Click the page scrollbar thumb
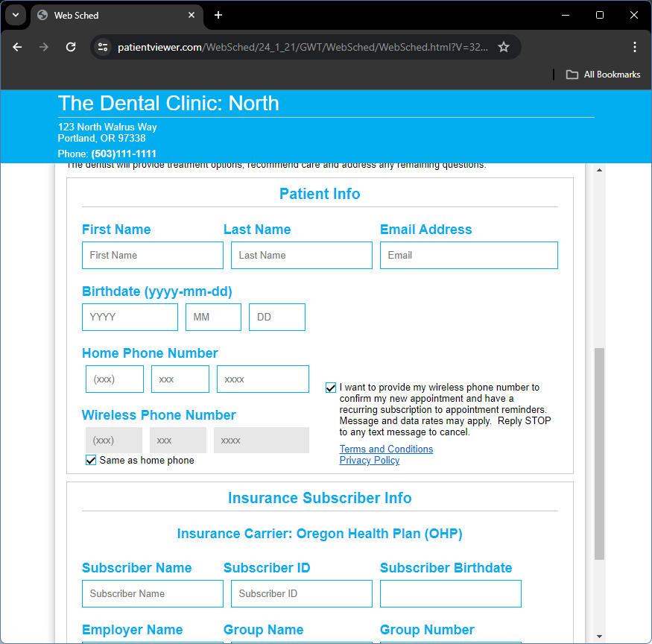Image resolution: width=652 pixels, height=644 pixels. [x=599, y=453]
